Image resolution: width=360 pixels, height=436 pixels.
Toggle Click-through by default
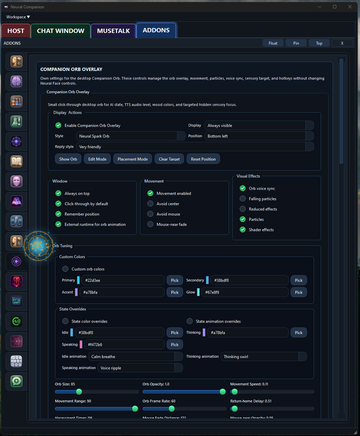click(x=58, y=204)
